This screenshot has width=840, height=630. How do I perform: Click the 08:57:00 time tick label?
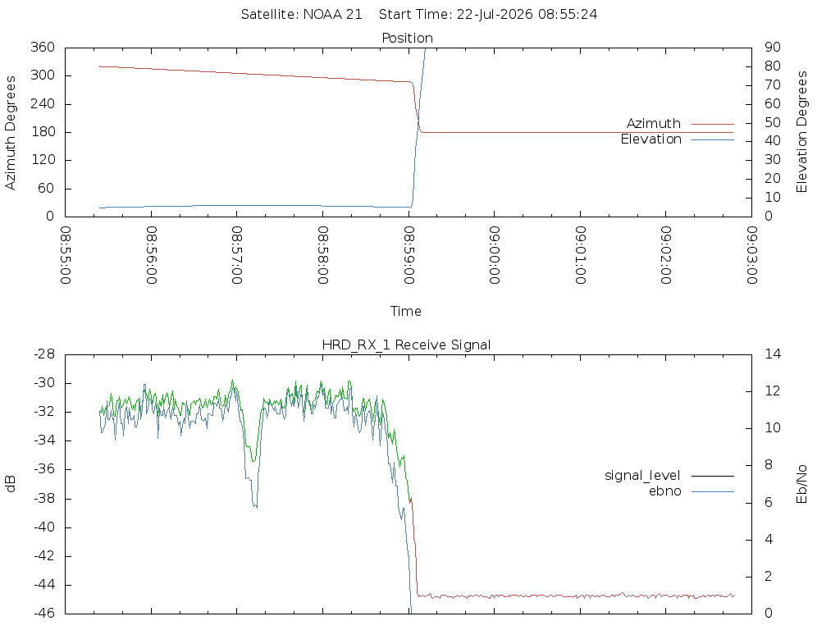click(x=237, y=255)
